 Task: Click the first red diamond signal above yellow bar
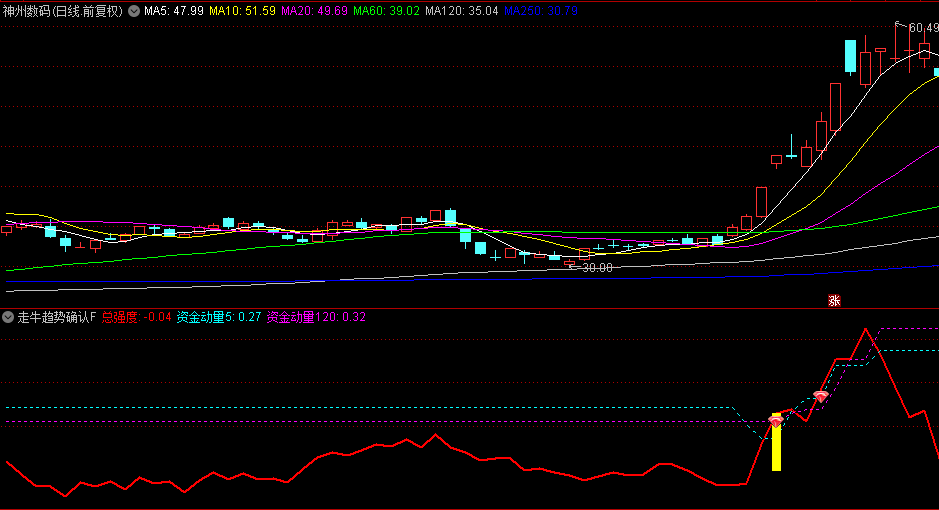[775, 422]
